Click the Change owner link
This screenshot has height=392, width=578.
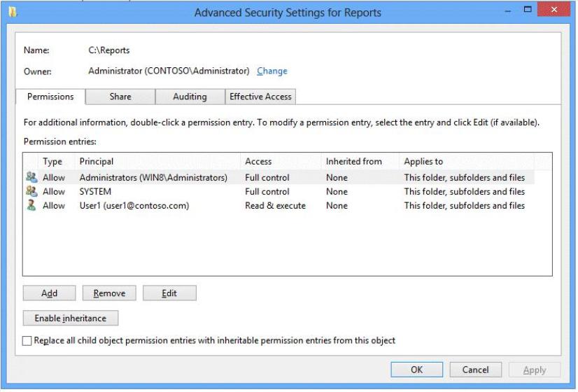point(272,71)
